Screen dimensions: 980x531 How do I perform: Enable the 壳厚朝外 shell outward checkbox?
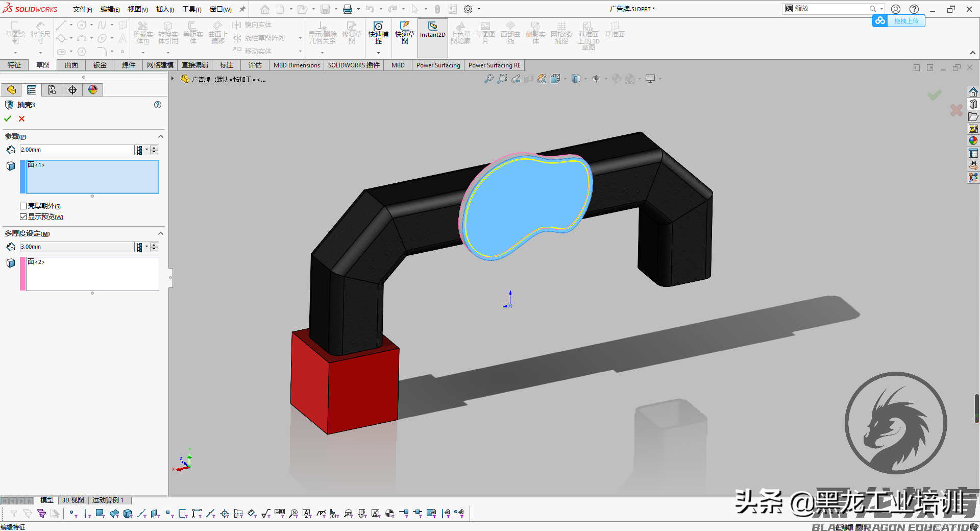pyautogui.click(x=23, y=206)
